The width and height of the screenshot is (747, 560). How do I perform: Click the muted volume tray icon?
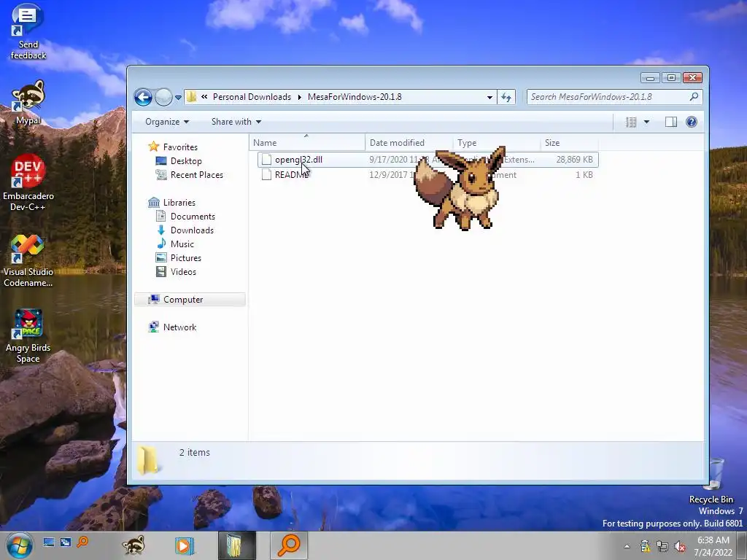pos(680,546)
